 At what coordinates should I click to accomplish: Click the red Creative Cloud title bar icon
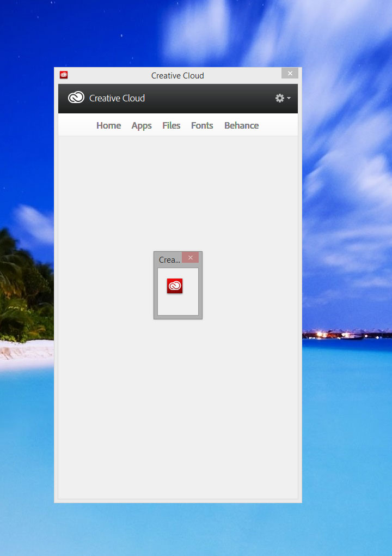point(64,75)
